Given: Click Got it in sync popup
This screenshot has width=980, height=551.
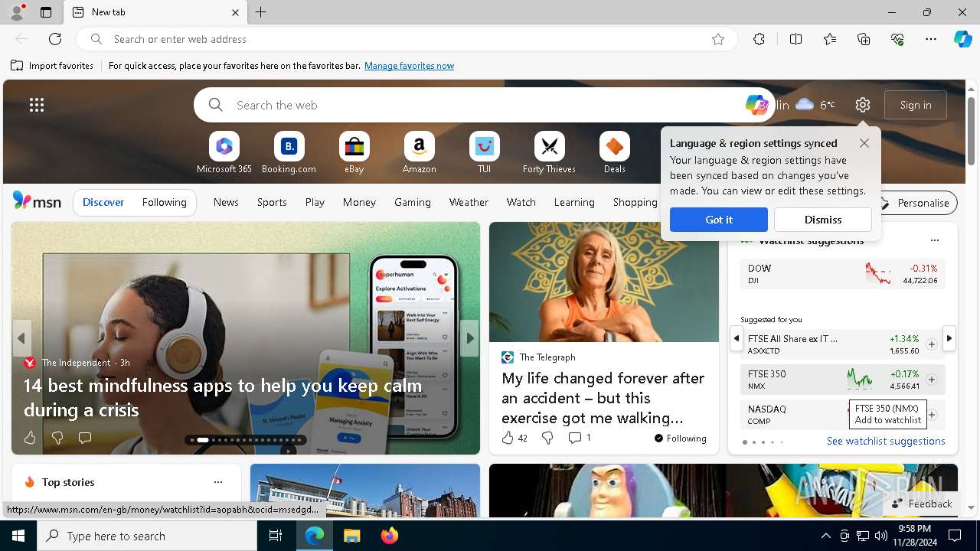Looking at the screenshot, I should 719,220.
